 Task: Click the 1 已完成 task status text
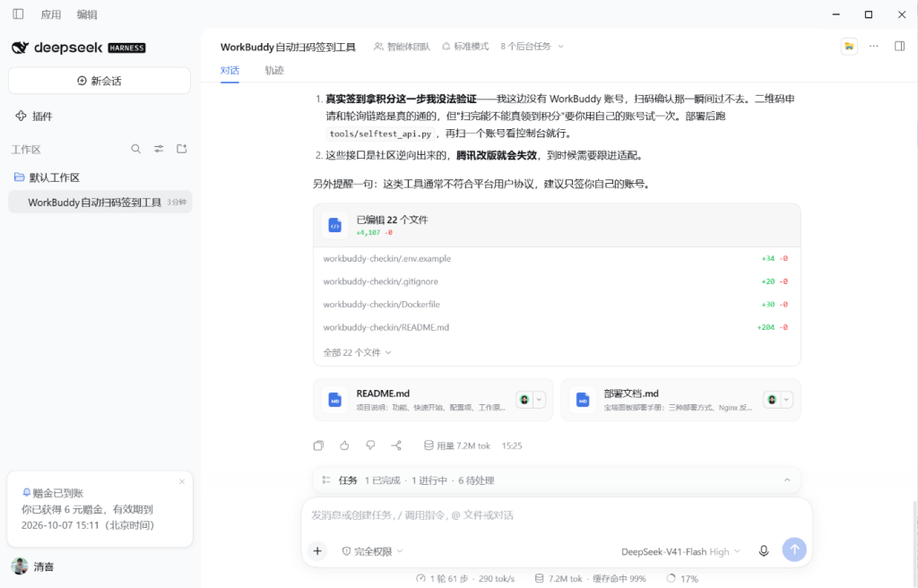(382, 480)
